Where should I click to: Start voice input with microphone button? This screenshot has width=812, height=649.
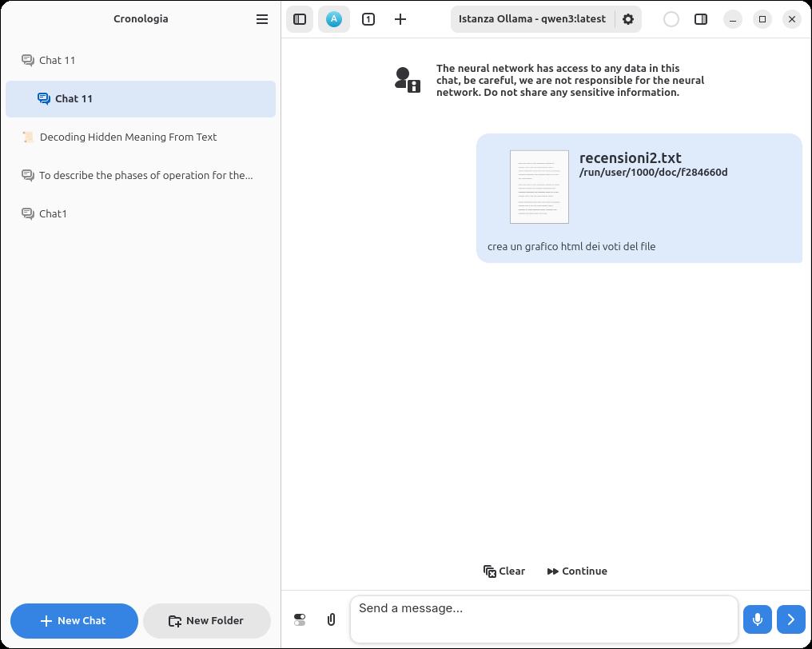click(757, 619)
